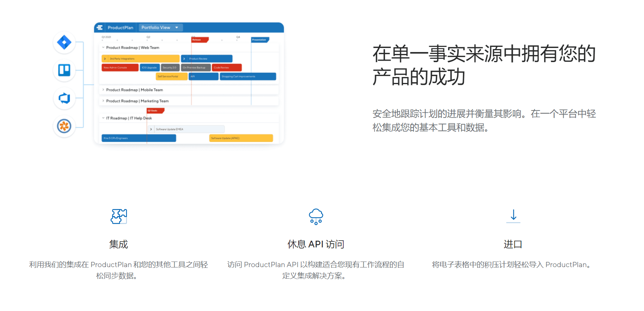Image resolution: width=644 pixels, height=311 pixels.
Task: Click the Product Roadmap | Marketing Team title
Action: pos(137,101)
